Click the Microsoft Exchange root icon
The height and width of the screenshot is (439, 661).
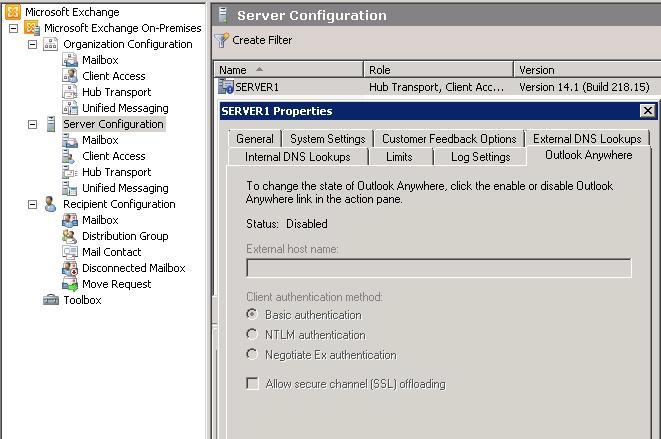point(13,12)
